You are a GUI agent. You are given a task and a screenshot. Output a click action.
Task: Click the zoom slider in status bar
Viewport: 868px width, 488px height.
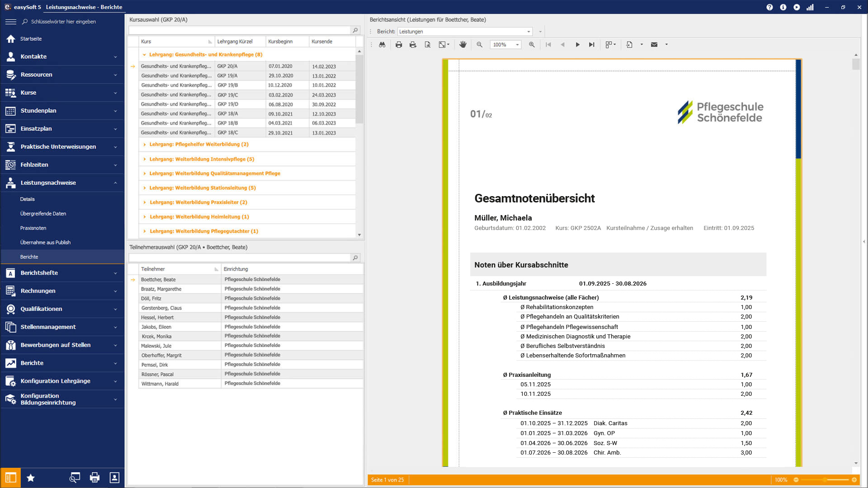point(825,480)
